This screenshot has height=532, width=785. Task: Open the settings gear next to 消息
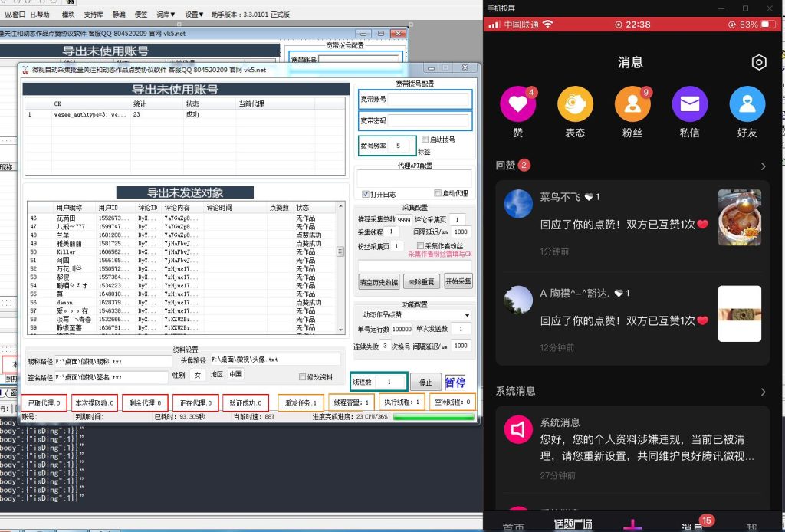point(759,63)
